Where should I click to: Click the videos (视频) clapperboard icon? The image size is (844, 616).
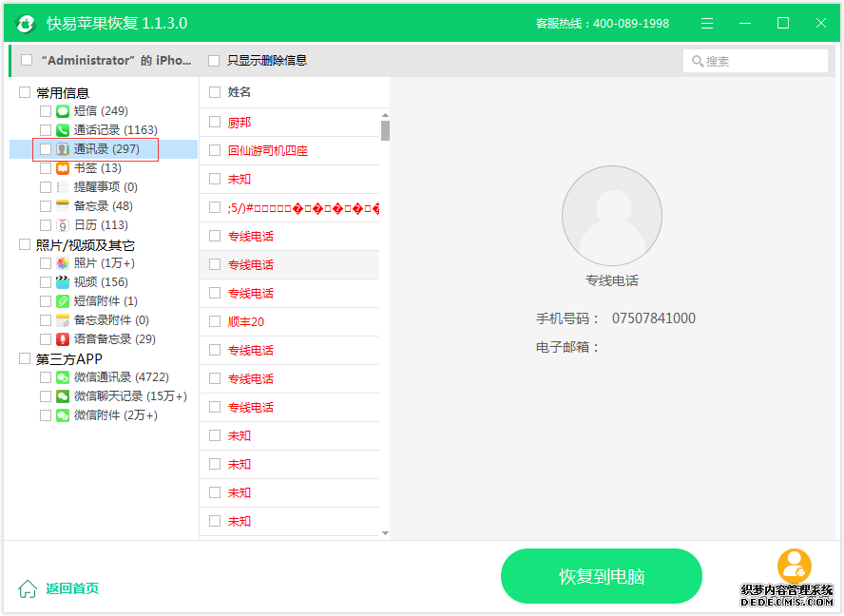(63, 282)
